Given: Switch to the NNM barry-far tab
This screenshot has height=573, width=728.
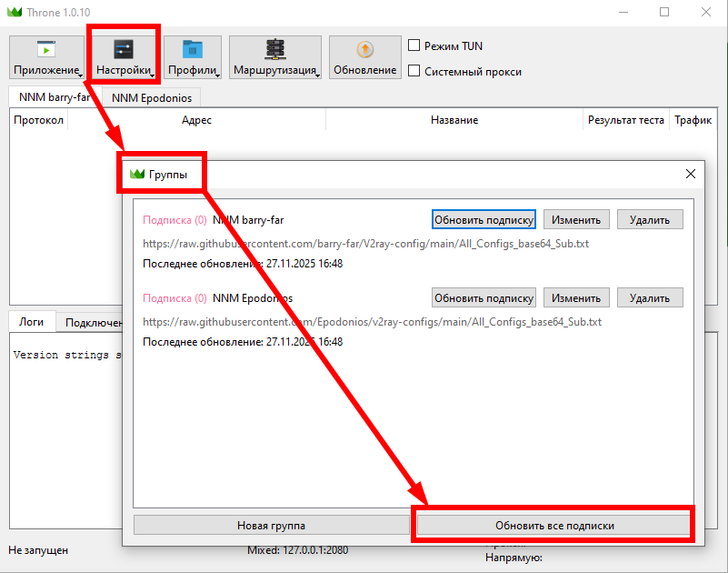Looking at the screenshot, I should click(55, 97).
